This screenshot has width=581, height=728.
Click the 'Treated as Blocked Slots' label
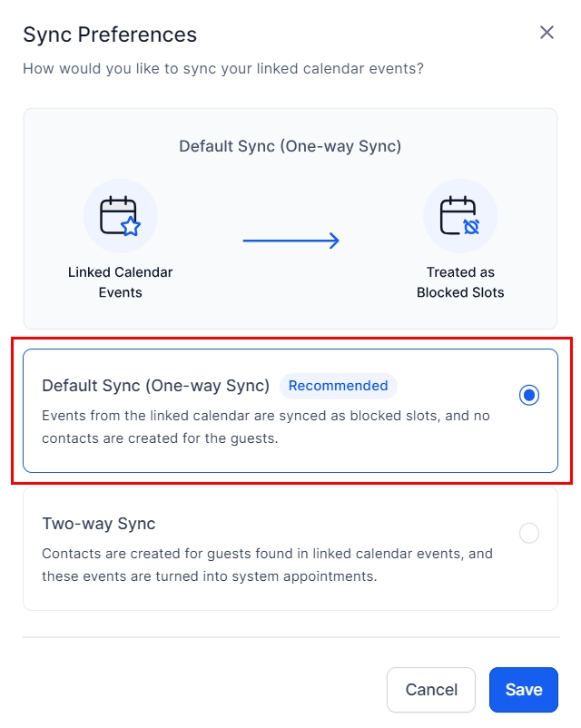click(460, 282)
